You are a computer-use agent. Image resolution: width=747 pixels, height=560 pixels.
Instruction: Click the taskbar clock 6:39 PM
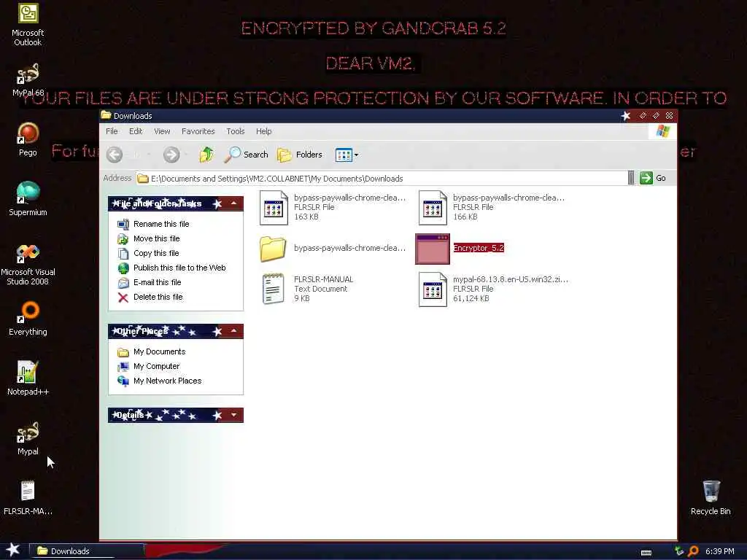[719, 551]
